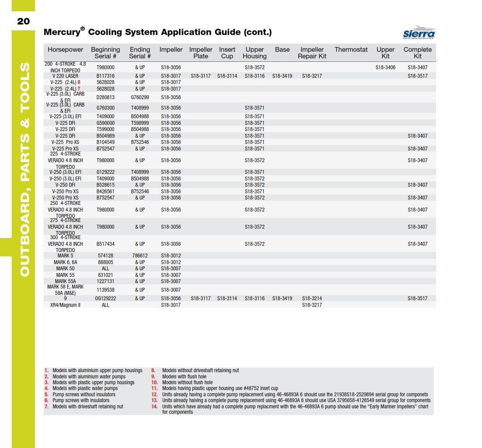
Task: Select the V 220 LASER row label
Action: click(x=65, y=76)
